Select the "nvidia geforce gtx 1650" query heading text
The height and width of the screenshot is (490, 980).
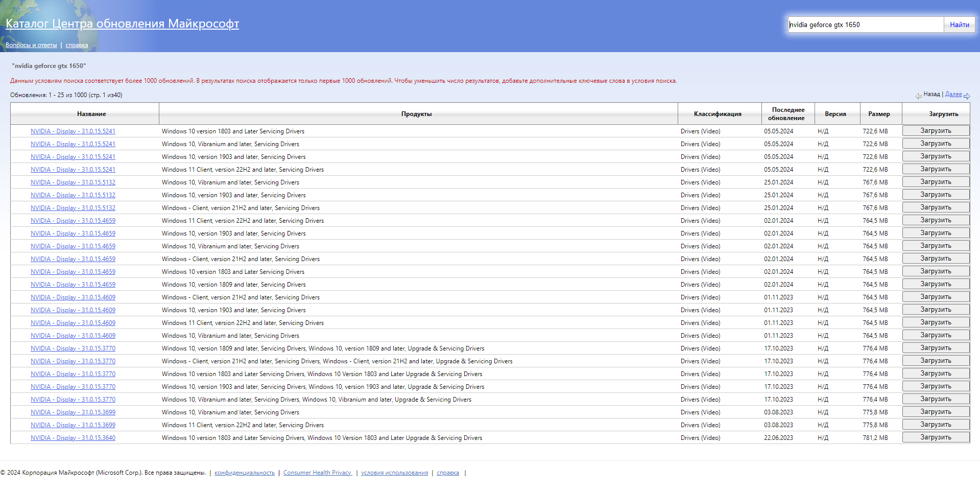49,66
